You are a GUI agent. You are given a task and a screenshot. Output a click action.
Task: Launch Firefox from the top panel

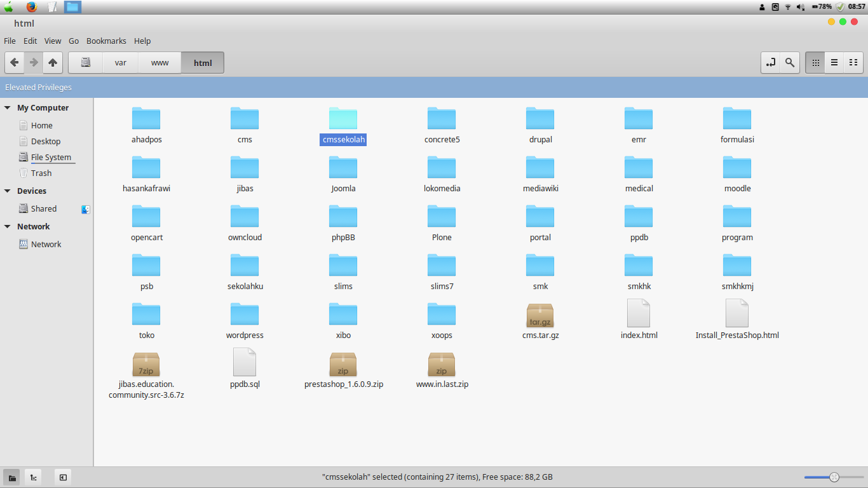(x=31, y=7)
